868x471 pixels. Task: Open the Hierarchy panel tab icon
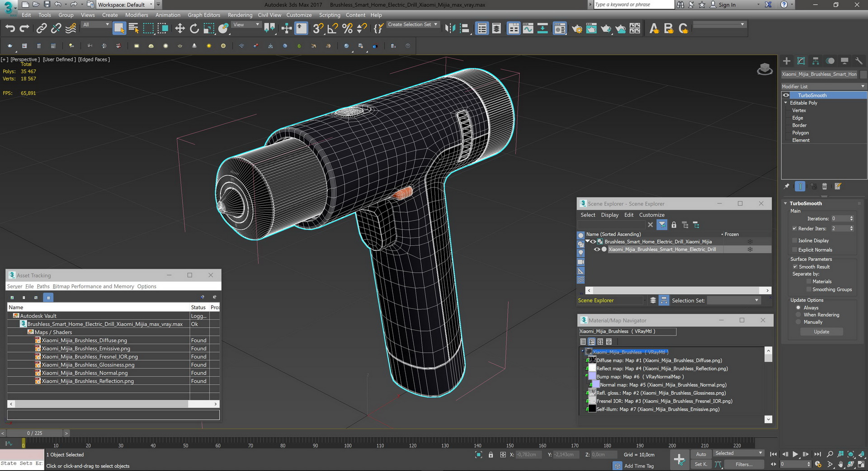(x=816, y=61)
